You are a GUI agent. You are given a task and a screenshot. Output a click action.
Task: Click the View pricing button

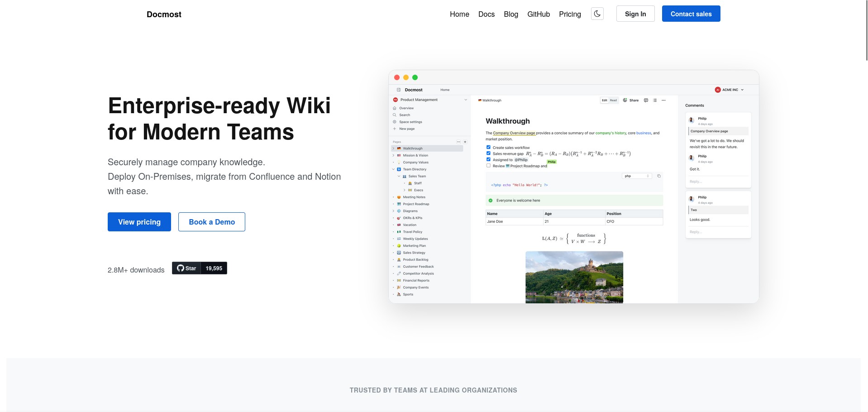[139, 222]
